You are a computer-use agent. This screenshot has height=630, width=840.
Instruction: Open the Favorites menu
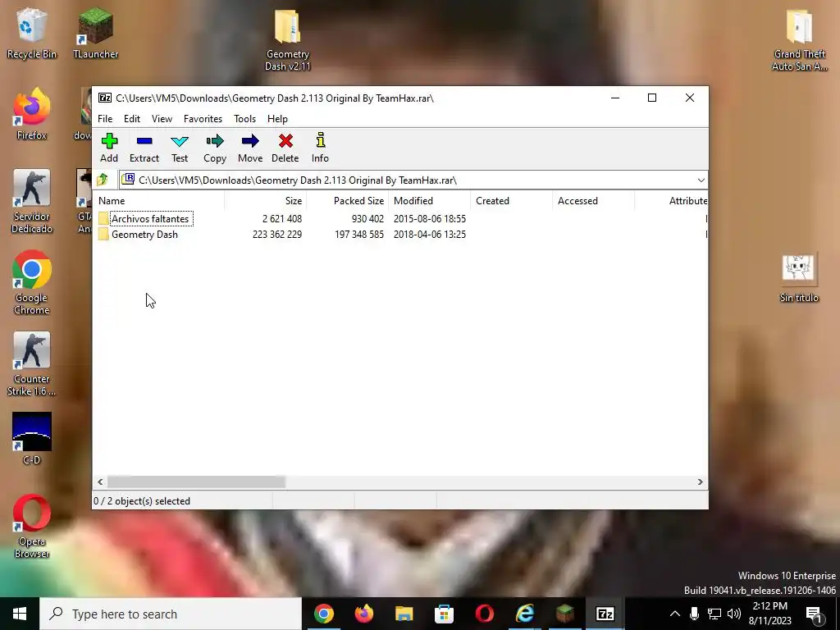click(x=203, y=119)
